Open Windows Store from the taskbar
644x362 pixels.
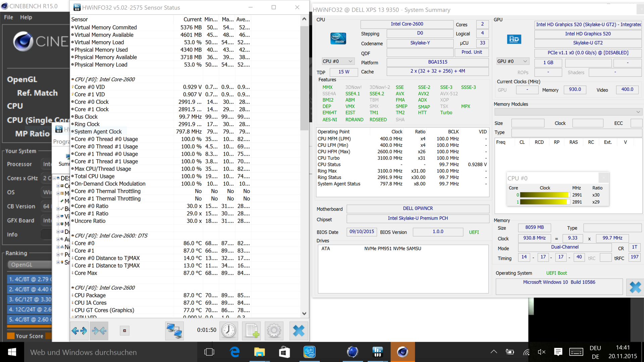click(x=284, y=352)
